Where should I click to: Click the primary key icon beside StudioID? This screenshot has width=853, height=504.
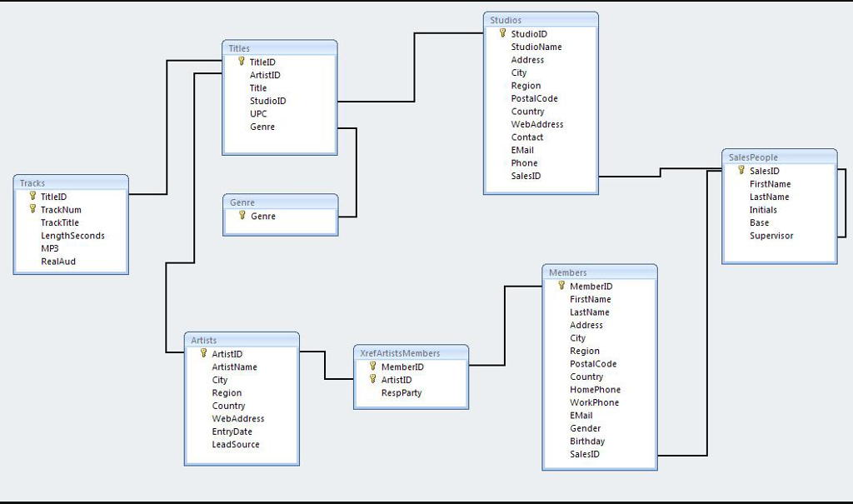[x=502, y=34]
